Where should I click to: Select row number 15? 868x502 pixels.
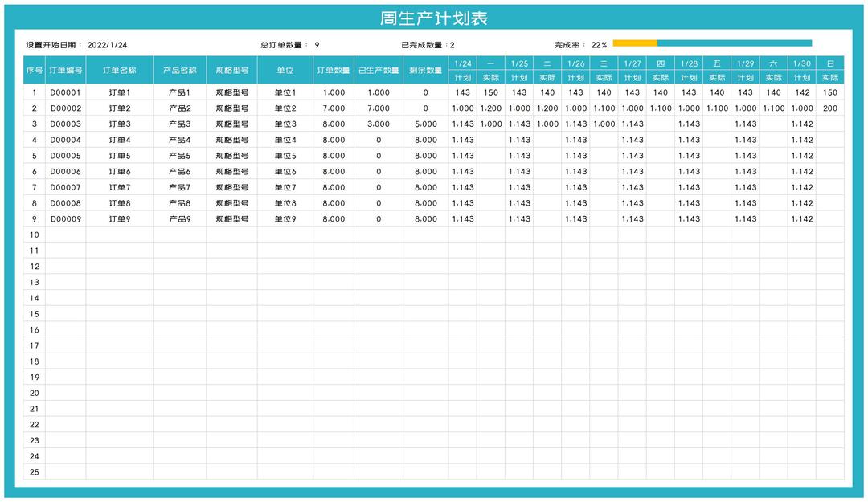(x=35, y=314)
